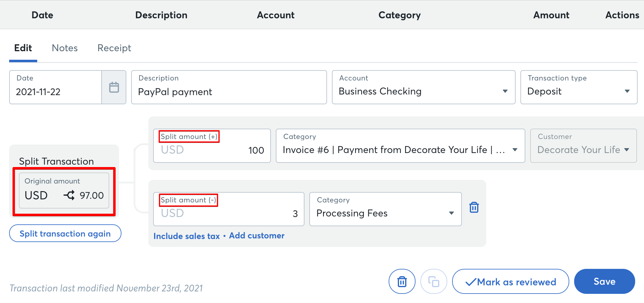Click the split arrows icon beside 97.00
The height and width of the screenshot is (303, 644).
click(x=70, y=195)
